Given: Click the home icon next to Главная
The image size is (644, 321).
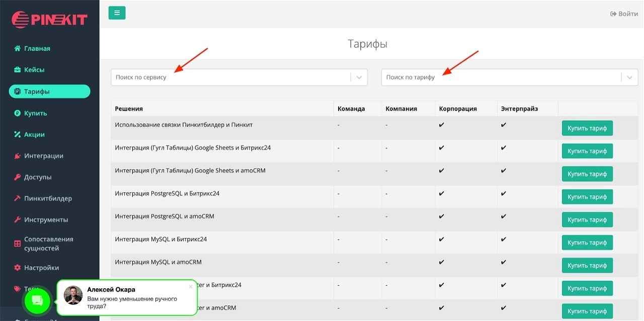Looking at the screenshot, I should point(18,49).
